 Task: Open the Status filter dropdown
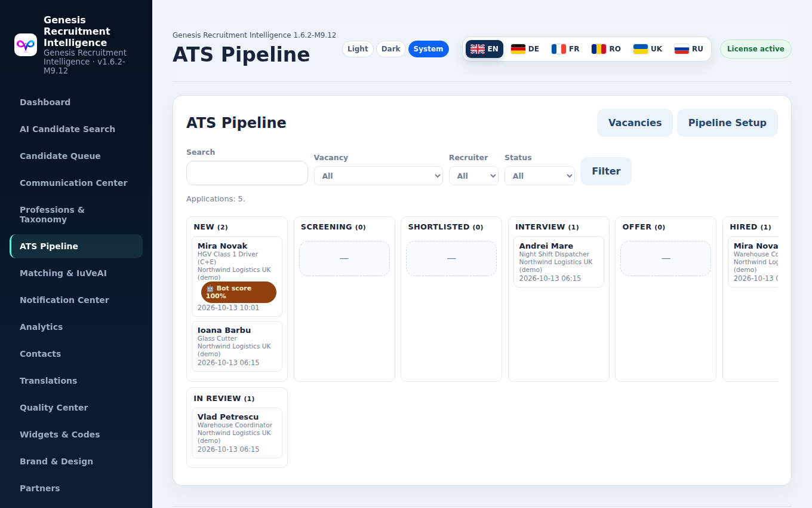540,176
